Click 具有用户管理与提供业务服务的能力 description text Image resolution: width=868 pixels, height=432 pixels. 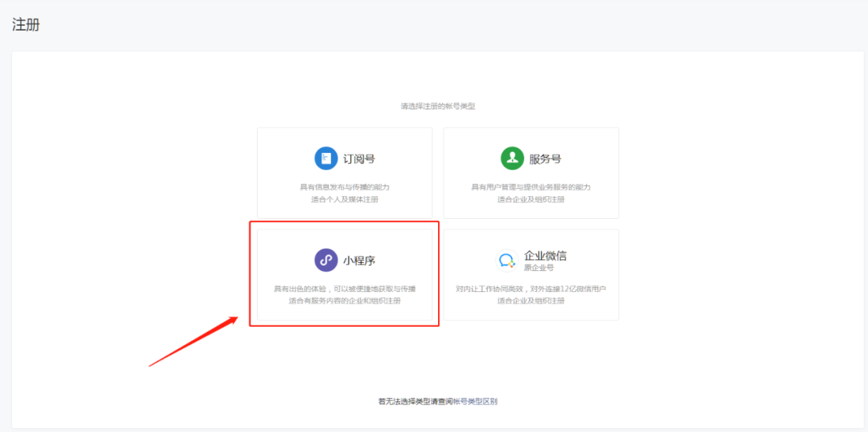(x=530, y=187)
